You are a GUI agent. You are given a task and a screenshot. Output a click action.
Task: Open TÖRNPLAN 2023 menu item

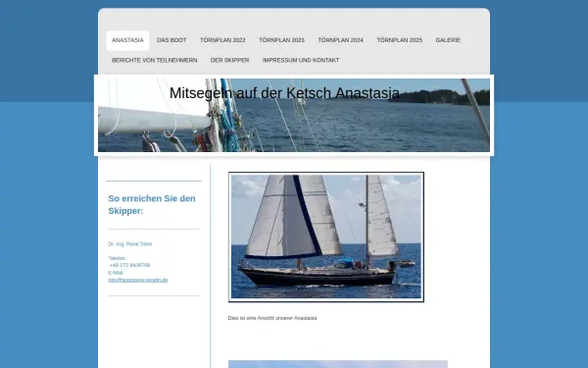coord(281,40)
